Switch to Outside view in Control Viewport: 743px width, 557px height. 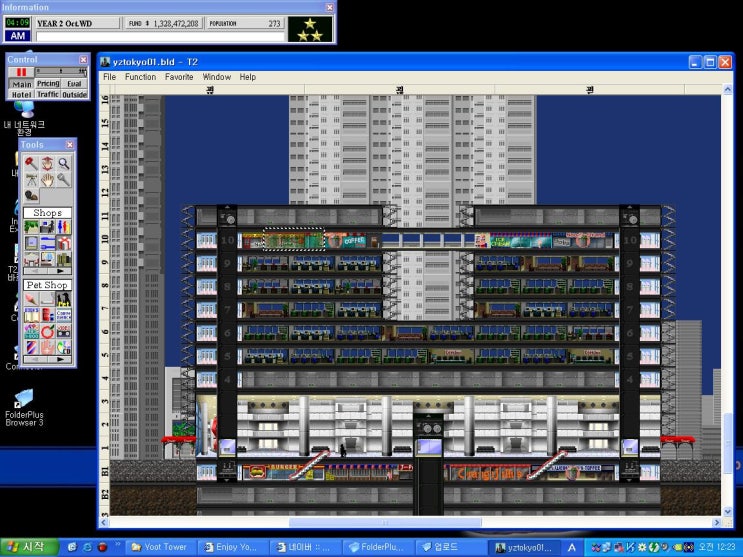coord(74,94)
